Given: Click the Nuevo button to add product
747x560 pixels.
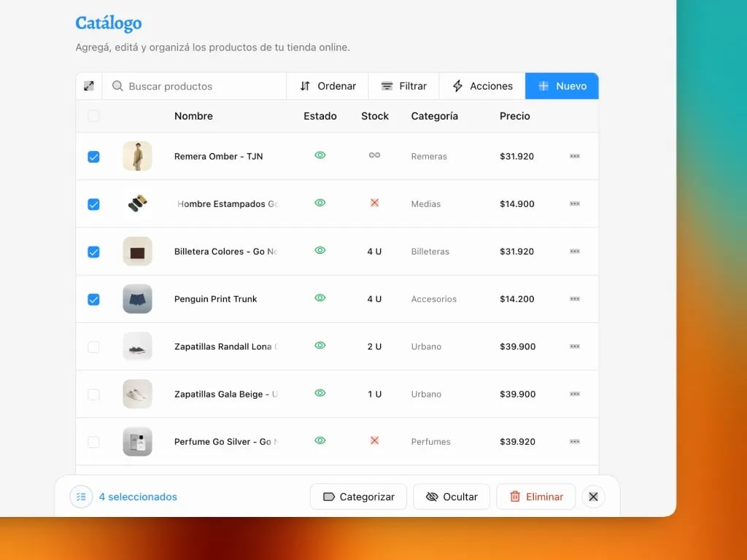Looking at the screenshot, I should [562, 86].
